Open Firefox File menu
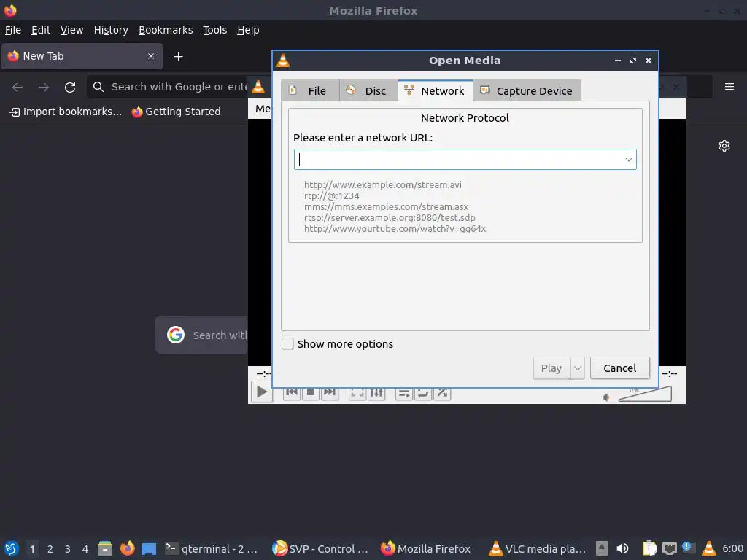This screenshot has width=747, height=560. coord(13,30)
